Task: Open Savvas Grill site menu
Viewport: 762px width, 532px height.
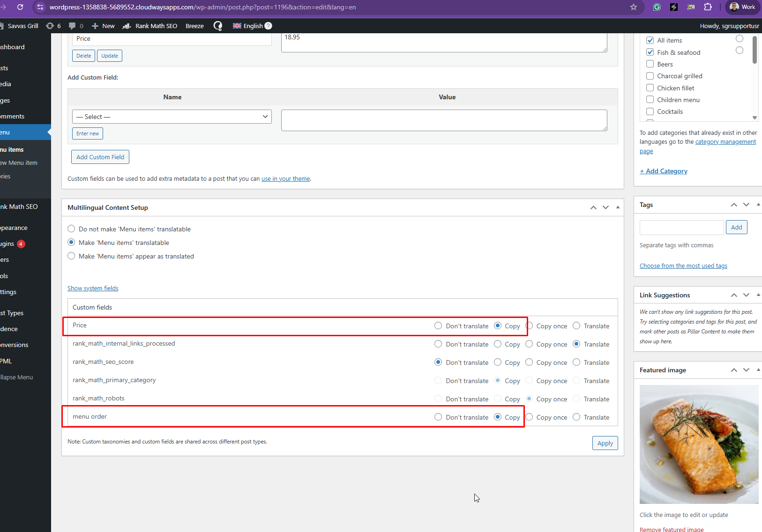Action: click(x=19, y=26)
